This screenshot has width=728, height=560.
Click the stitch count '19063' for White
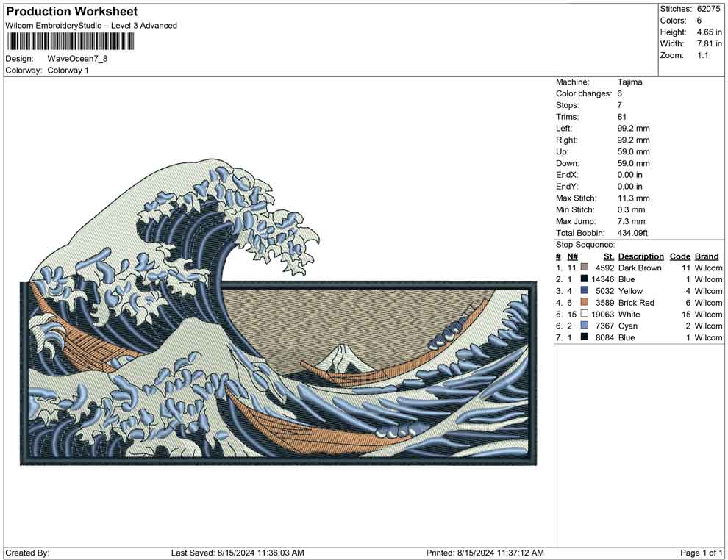click(603, 314)
